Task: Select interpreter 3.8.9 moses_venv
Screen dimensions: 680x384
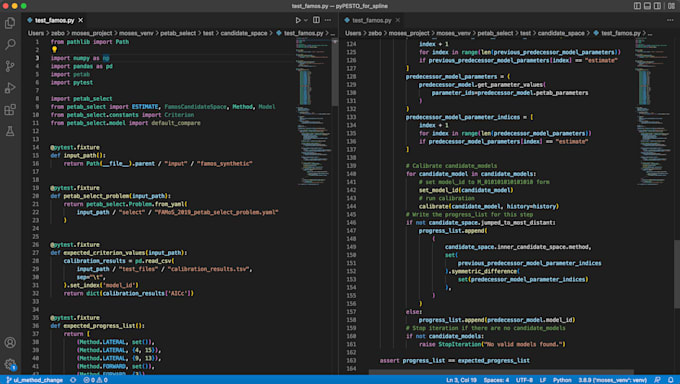Action: point(612,380)
